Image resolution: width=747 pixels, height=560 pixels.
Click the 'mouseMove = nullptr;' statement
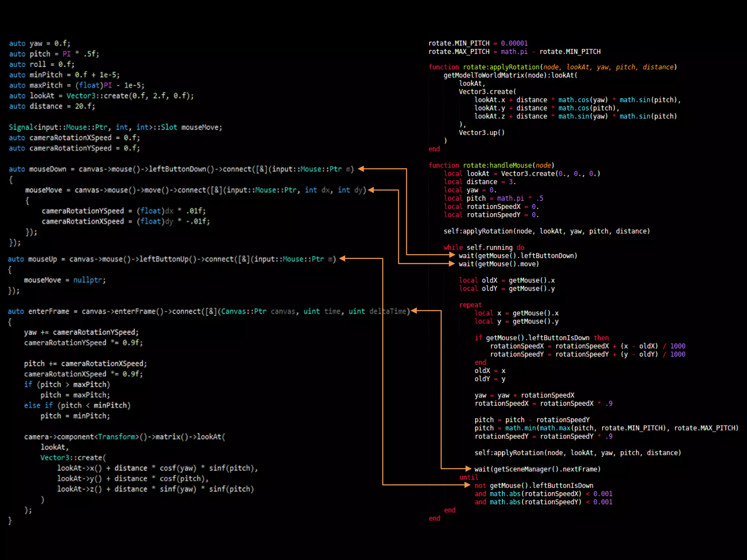tap(65, 280)
